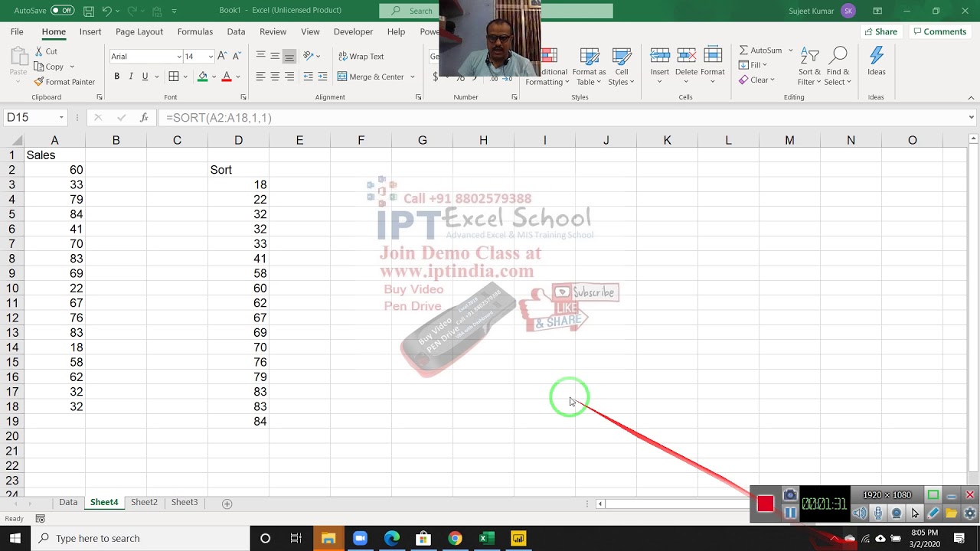Click the Borders grid icon
The height and width of the screenshot is (551, 980).
tap(174, 77)
